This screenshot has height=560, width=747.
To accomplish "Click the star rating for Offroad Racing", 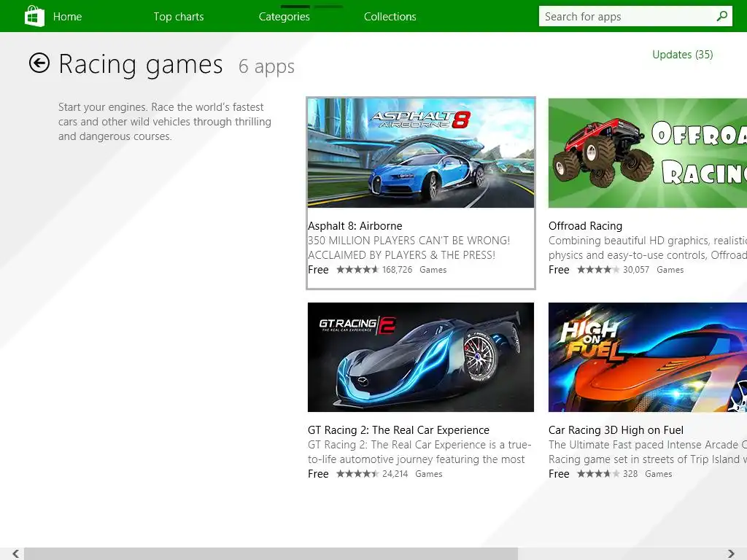I will click(x=598, y=270).
